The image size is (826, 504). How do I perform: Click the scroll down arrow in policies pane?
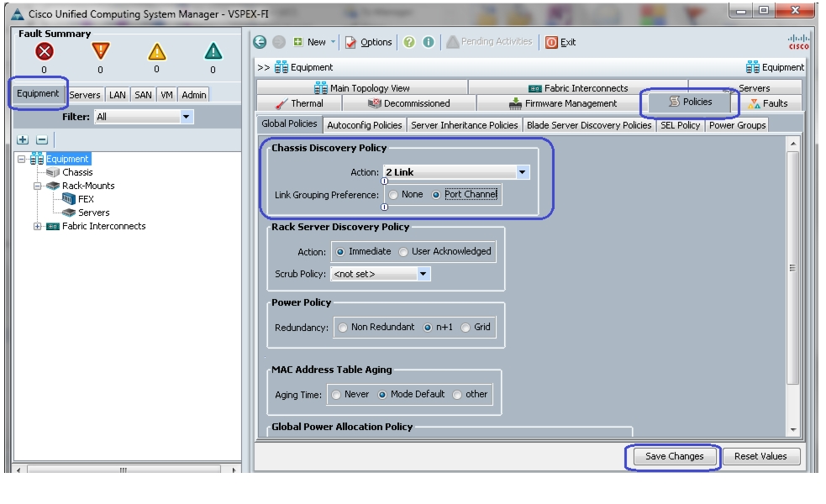coord(793,430)
